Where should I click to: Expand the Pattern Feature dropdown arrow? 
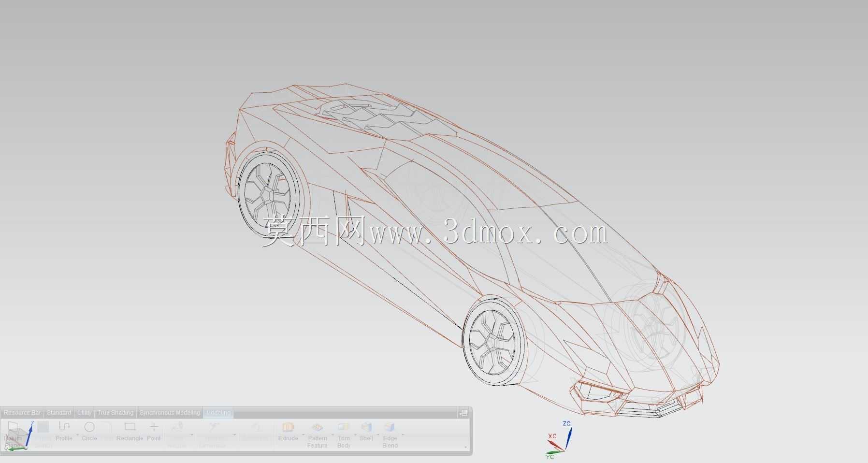coord(333,435)
